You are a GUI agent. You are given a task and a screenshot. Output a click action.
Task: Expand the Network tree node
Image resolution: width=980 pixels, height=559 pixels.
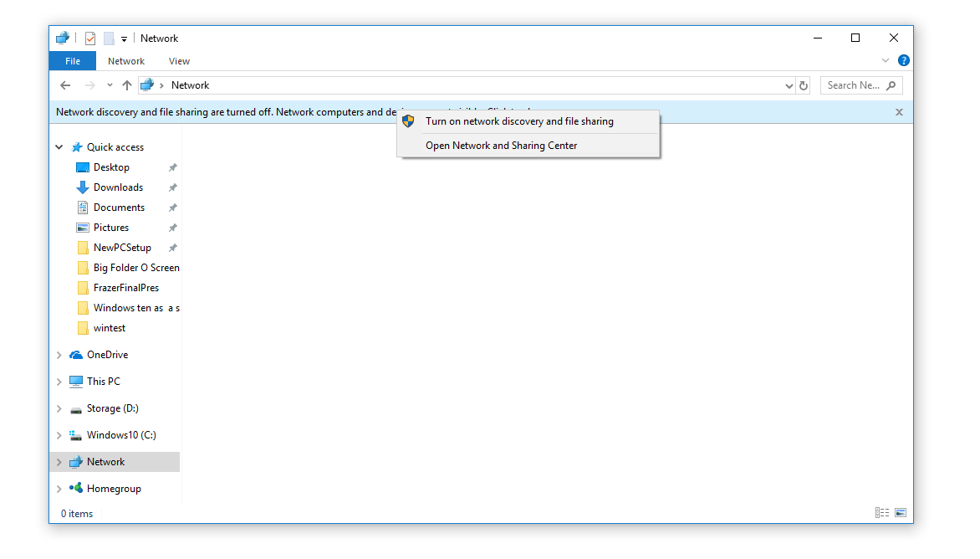coord(59,462)
